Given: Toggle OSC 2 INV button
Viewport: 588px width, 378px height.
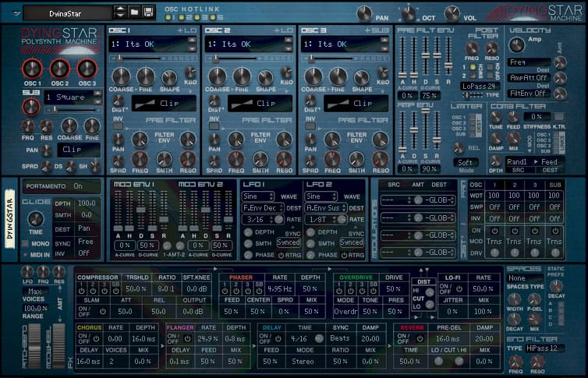Looking at the screenshot, I should pyautogui.click(x=214, y=126).
